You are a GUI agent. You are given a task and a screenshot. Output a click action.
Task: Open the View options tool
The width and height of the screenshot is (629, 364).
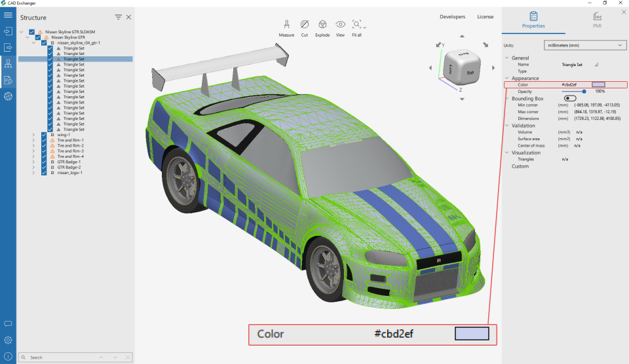coord(340,28)
